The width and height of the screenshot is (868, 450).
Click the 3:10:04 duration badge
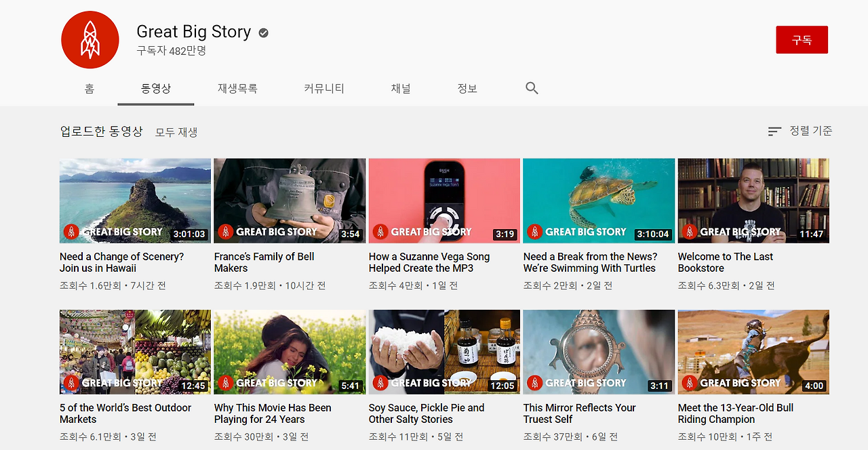[x=653, y=234]
